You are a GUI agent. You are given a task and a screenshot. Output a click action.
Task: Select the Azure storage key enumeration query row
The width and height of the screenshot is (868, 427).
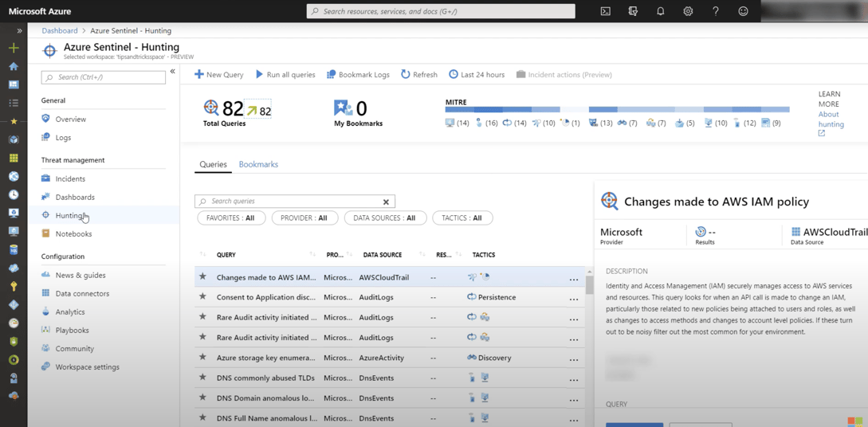tap(389, 358)
